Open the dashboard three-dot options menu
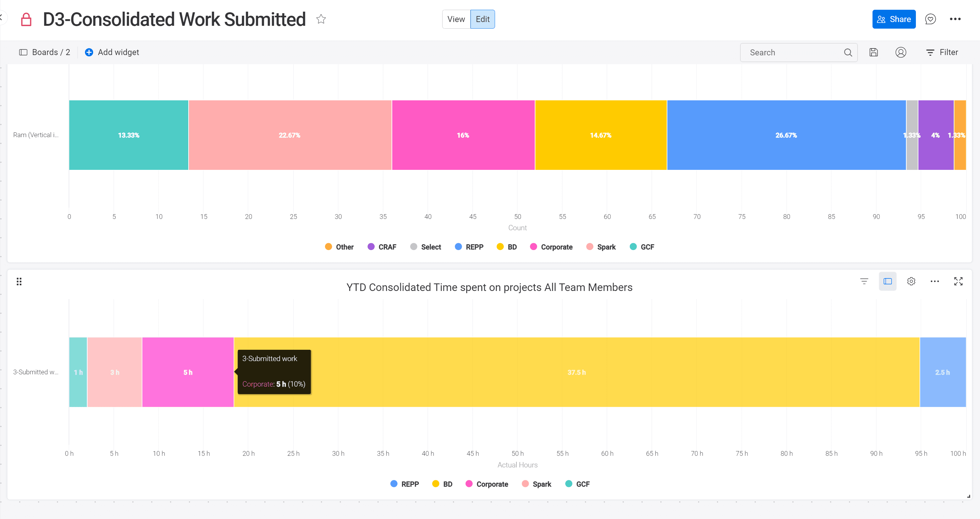This screenshot has width=980, height=519. coord(955,19)
